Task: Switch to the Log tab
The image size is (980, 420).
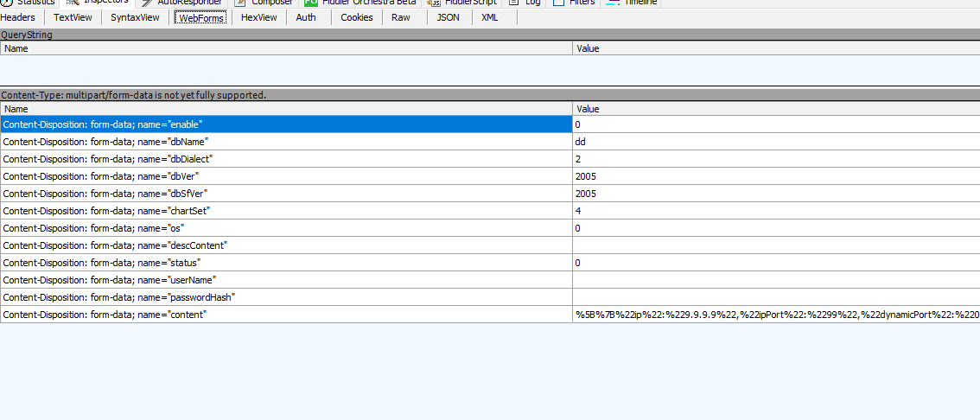Action: pos(524,3)
